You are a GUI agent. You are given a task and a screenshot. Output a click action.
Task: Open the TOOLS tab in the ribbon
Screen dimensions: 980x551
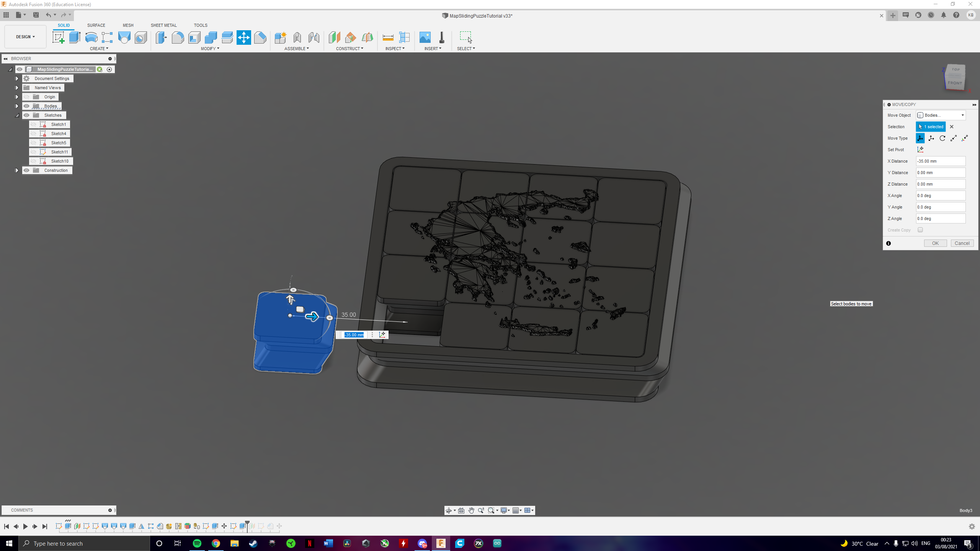(x=201, y=25)
